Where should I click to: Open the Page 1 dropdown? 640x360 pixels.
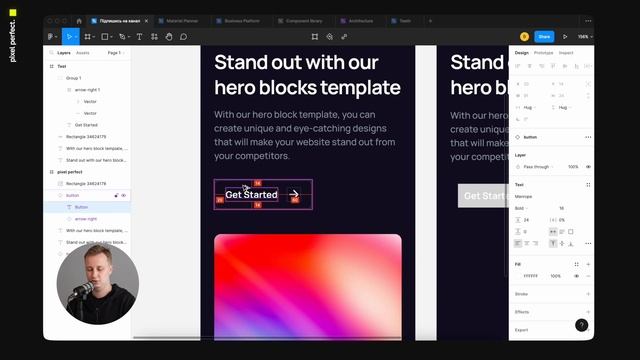(116, 53)
